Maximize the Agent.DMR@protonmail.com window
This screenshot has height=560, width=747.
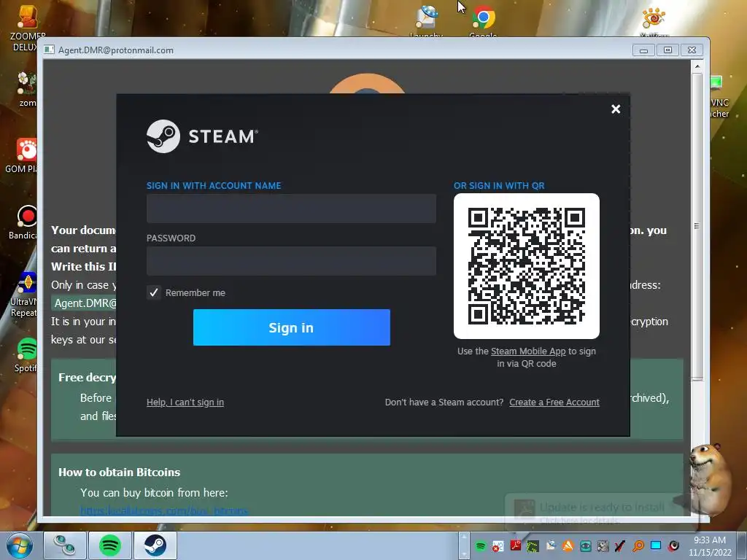point(668,50)
